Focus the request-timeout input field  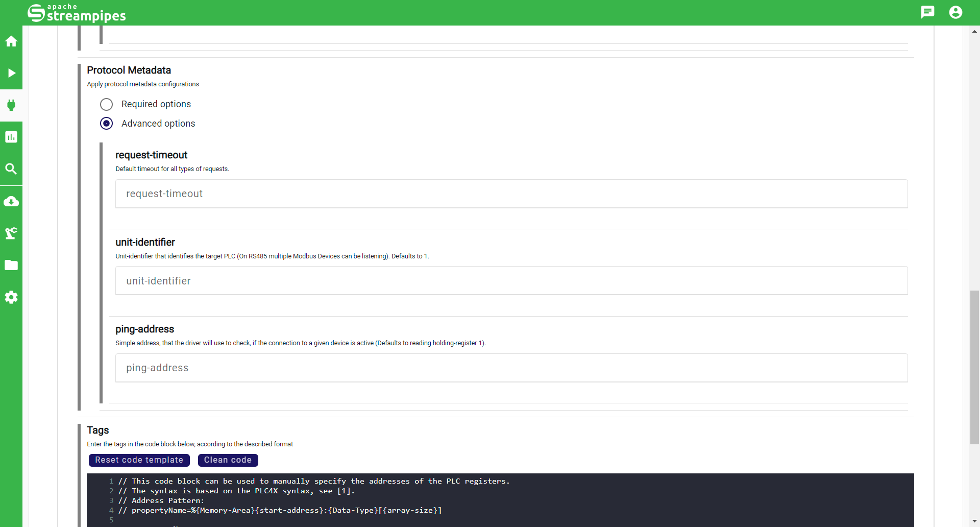(511, 194)
